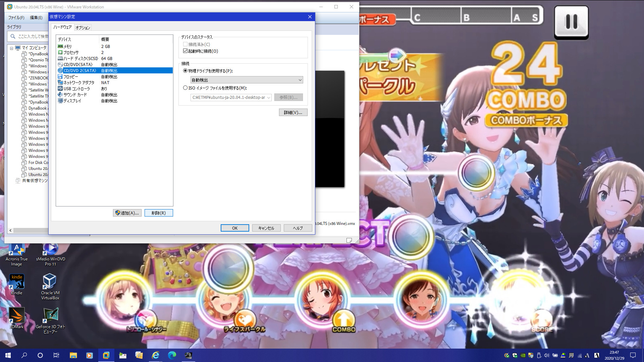Close the 仮想マシン設定 dialog

[x=310, y=17]
